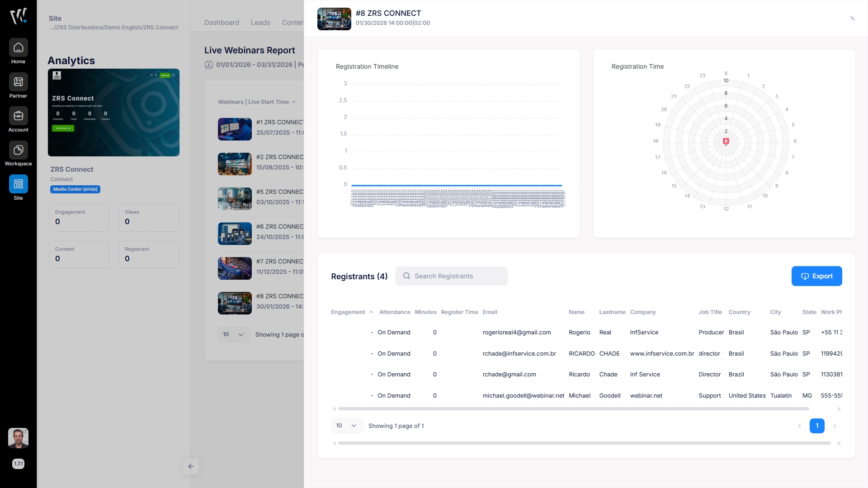The image size is (868, 488).
Task: Click the app logo at top left
Action: click(19, 16)
